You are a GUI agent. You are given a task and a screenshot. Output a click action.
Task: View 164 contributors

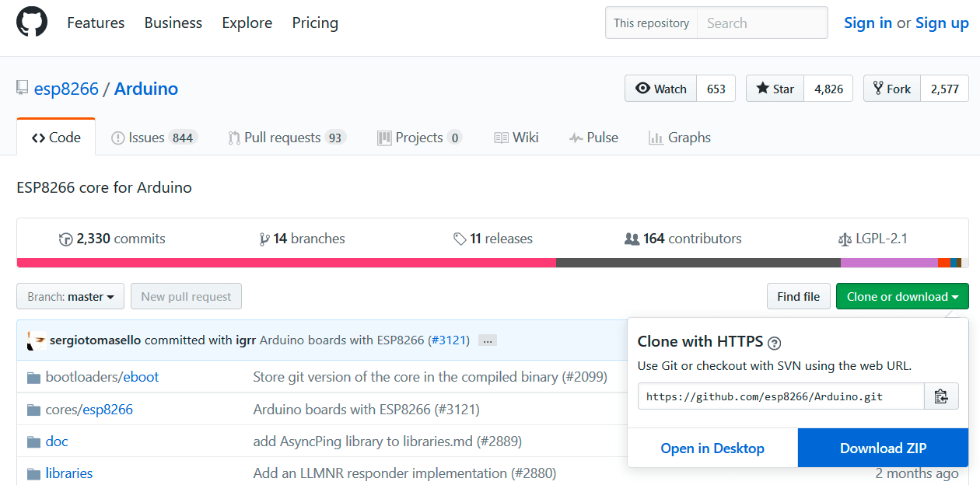(683, 239)
